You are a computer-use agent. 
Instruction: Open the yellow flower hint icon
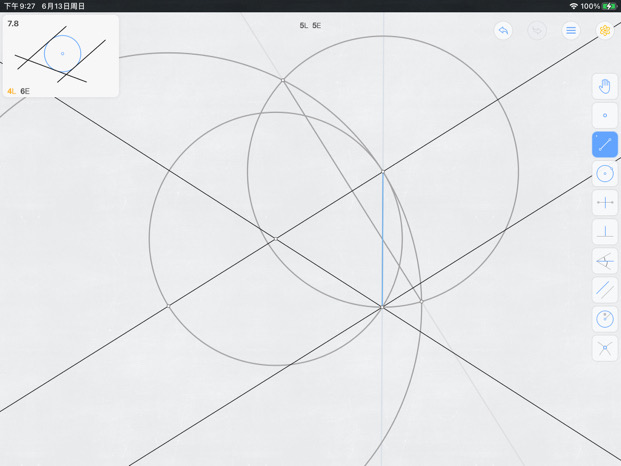[605, 30]
